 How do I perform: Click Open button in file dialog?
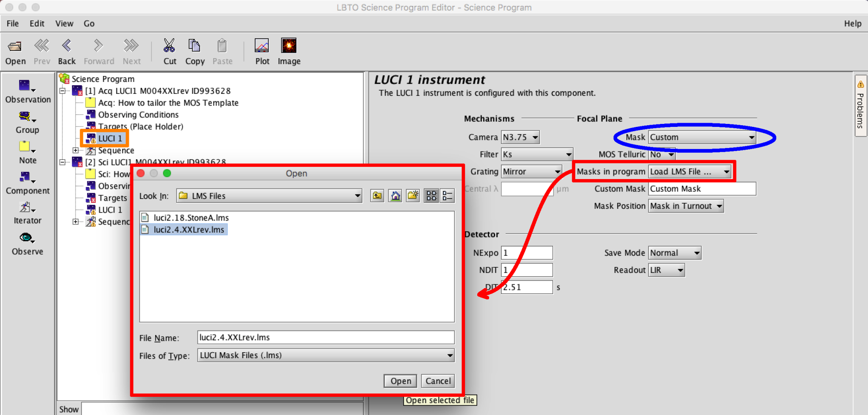coord(401,381)
